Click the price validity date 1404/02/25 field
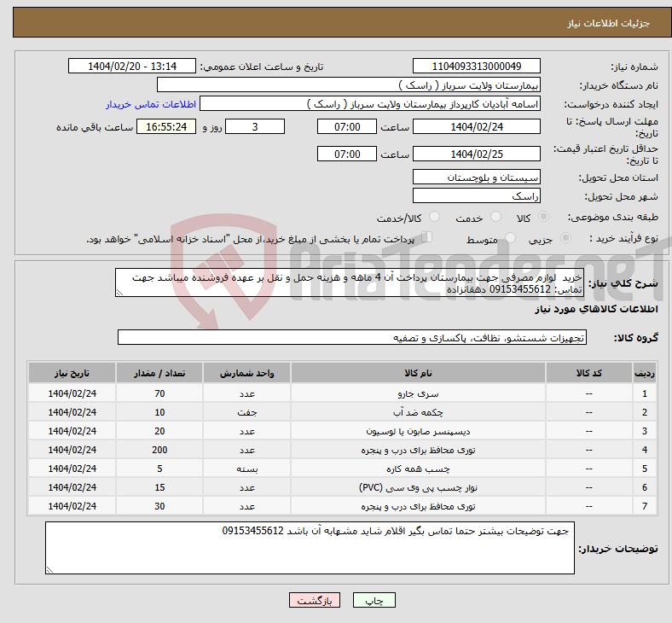 click(476, 154)
